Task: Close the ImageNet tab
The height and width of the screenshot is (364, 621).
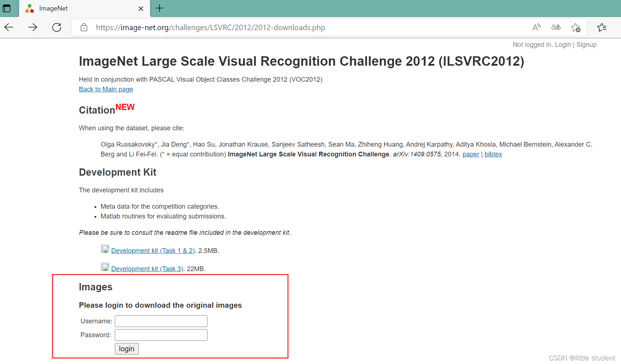Action: click(x=141, y=9)
